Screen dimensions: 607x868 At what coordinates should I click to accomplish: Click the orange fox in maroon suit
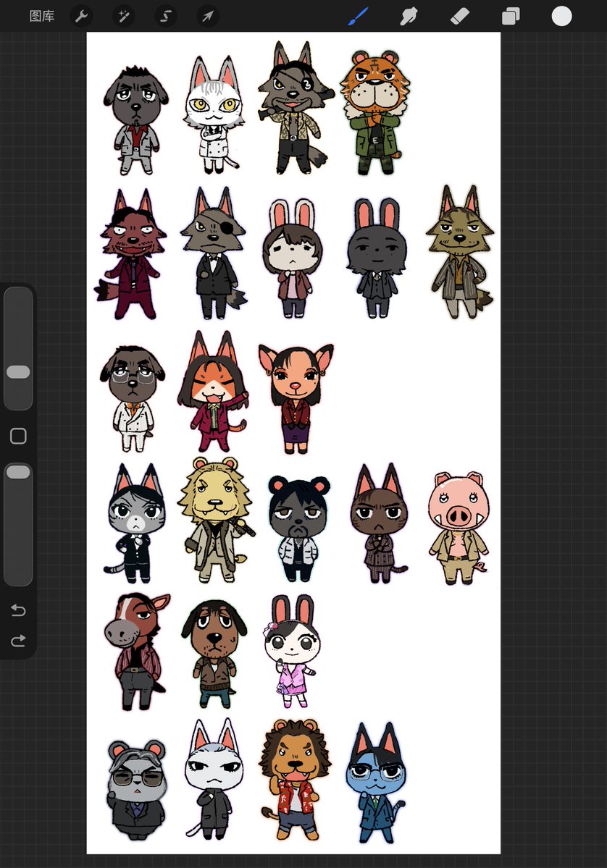(213, 392)
